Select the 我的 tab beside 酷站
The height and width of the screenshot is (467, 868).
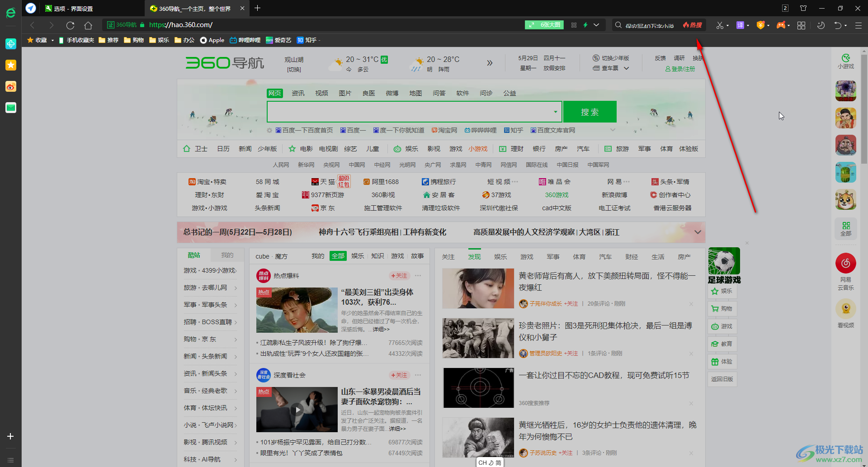pos(227,255)
